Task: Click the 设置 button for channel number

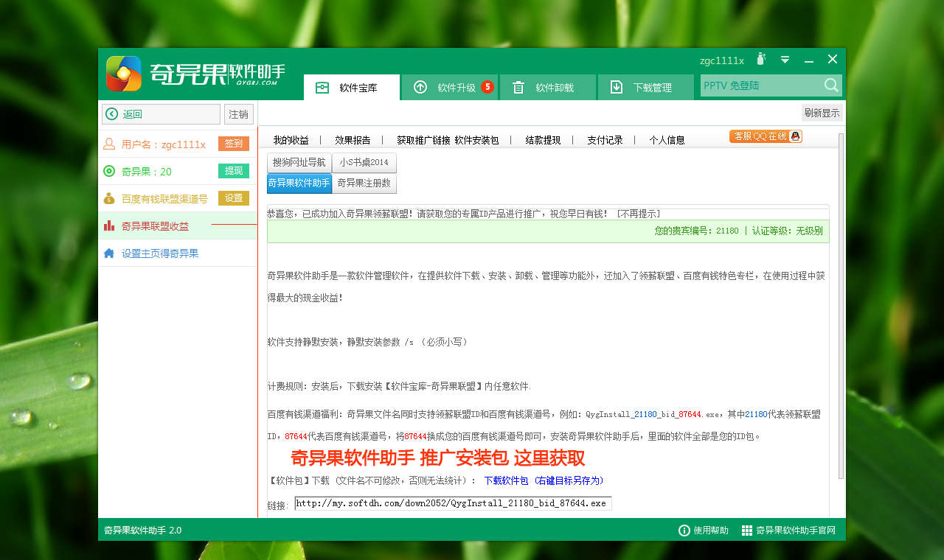Action: (x=234, y=198)
